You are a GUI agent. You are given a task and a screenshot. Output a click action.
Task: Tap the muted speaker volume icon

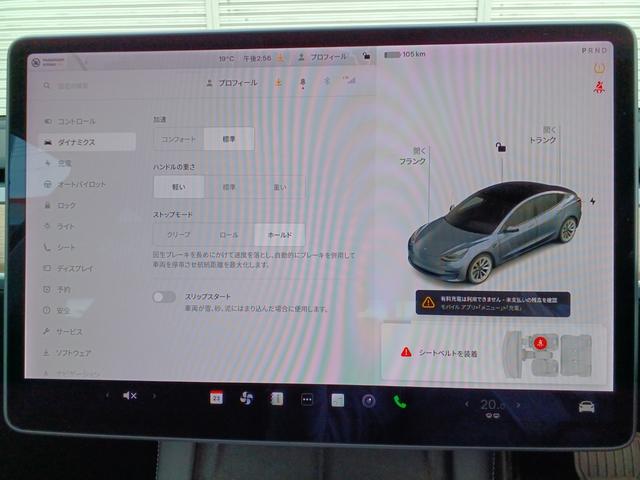click(x=130, y=396)
